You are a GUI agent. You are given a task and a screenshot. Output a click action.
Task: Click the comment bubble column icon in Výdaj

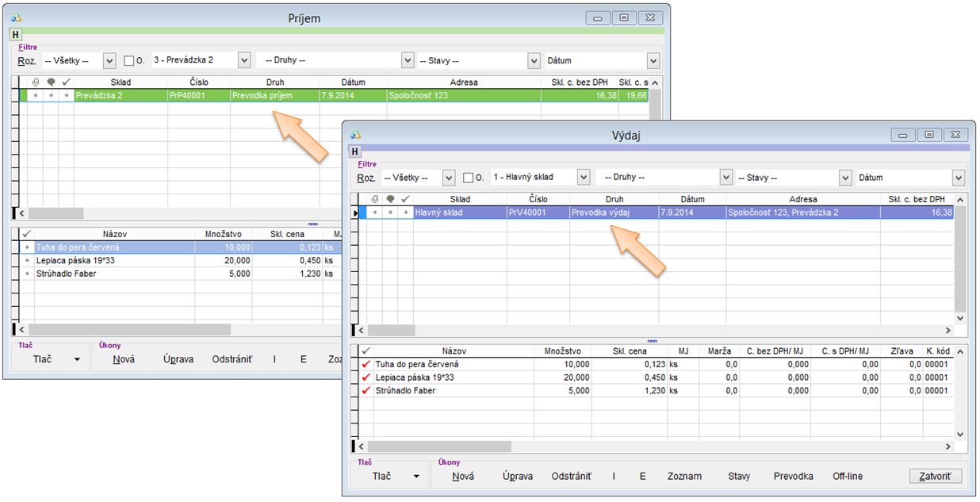click(x=390, y=199)
